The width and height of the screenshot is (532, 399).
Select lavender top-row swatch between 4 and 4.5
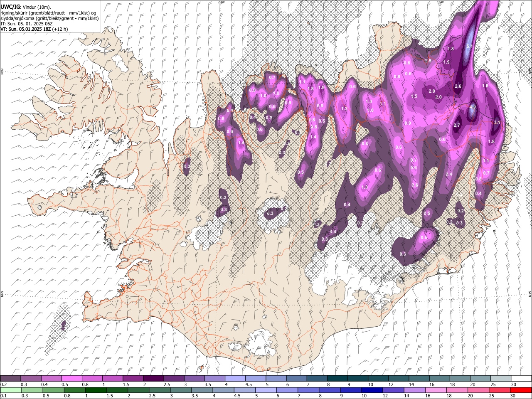(x=235, y=379)
